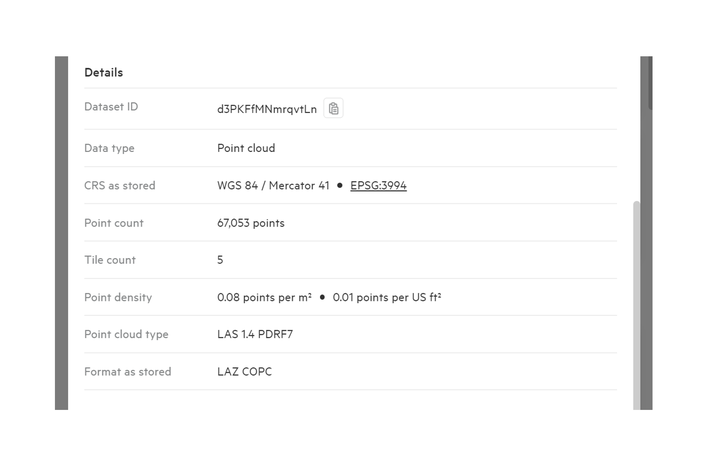Click the 67,053 points value

(x=251, y=223)
